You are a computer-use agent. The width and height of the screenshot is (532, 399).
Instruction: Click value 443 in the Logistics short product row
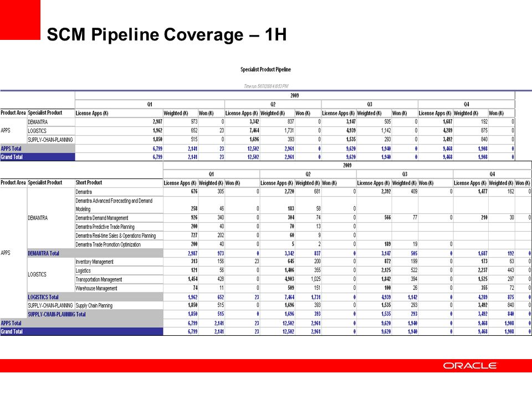[510, 270]
